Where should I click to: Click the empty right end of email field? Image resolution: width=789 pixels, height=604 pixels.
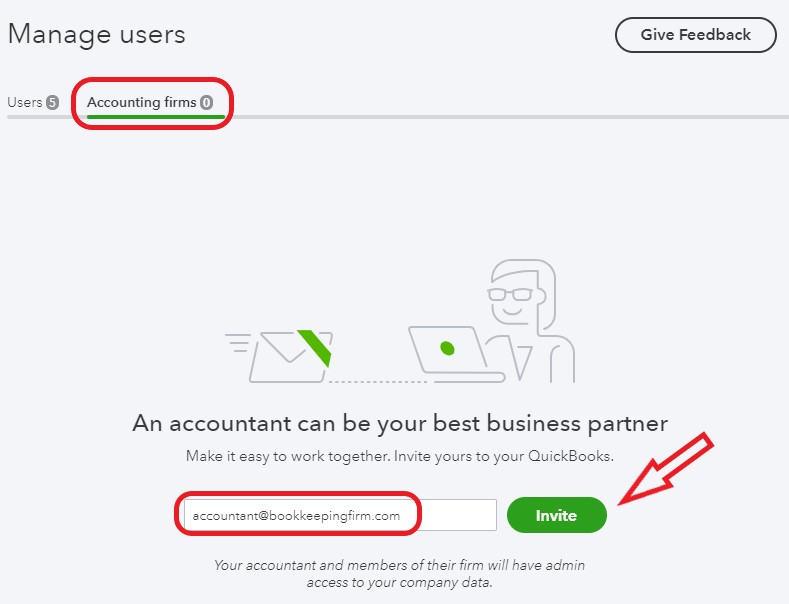tap(458, 515)
